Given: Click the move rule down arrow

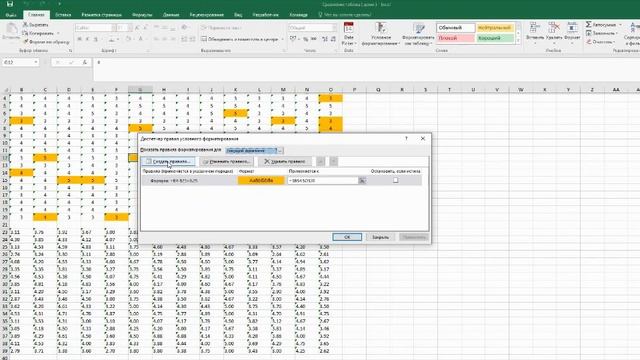Looking at the screenshot, I should 333,162.
